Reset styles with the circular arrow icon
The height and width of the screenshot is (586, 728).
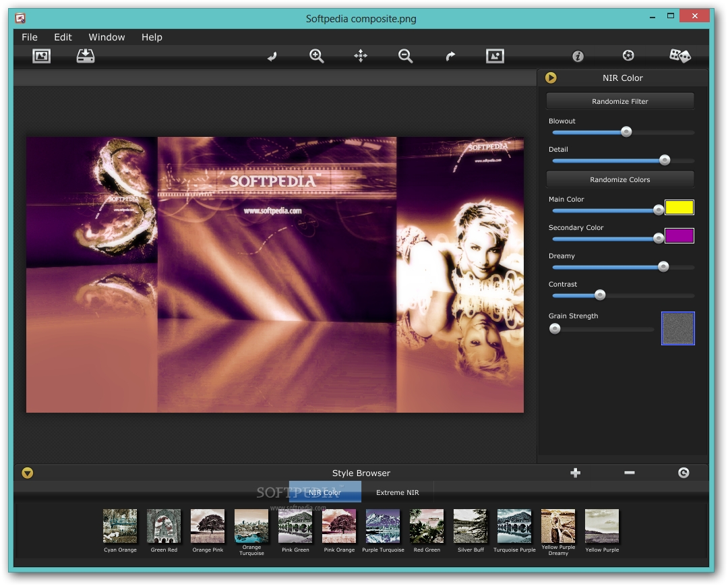pos(684,473)
